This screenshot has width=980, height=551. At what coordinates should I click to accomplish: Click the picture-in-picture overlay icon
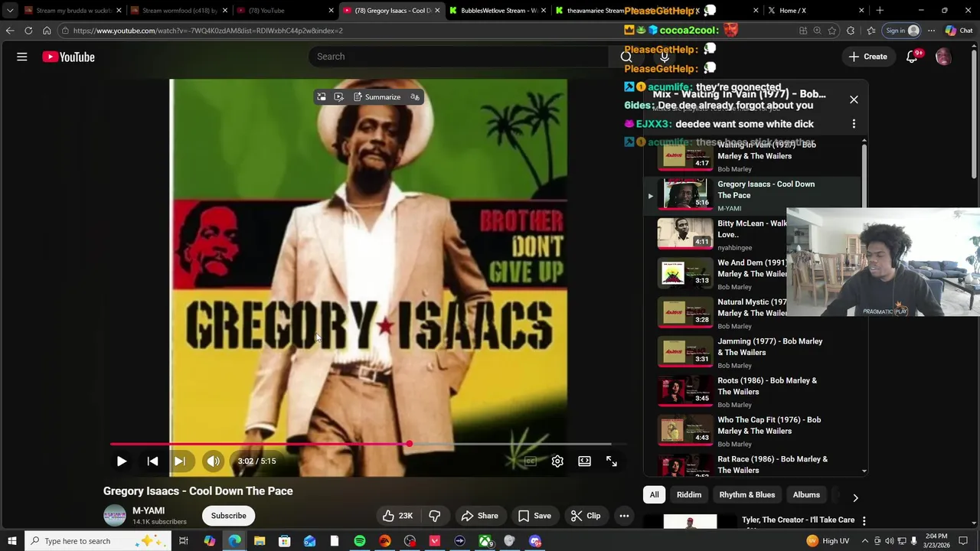click(x=322, y=97)
